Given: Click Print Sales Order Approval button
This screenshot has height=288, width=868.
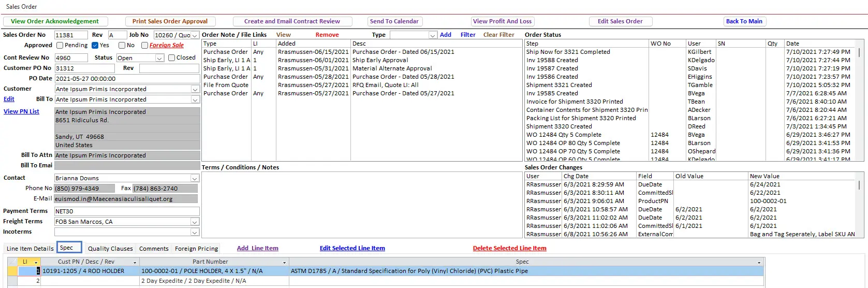Looking at the screenshot, I should pos(170,21).
